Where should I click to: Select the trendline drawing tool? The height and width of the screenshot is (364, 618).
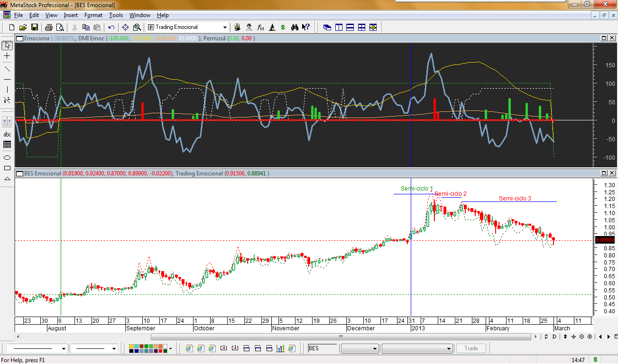(7, 68)
